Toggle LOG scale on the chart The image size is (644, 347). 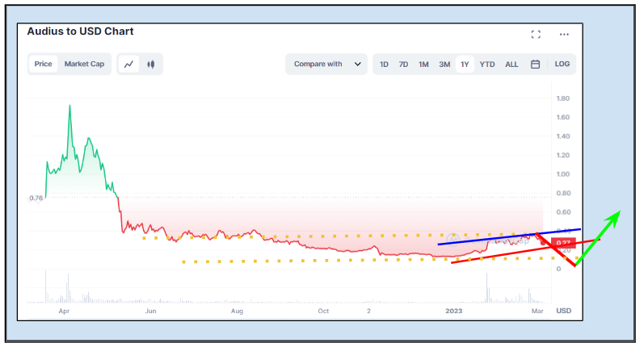562,64
